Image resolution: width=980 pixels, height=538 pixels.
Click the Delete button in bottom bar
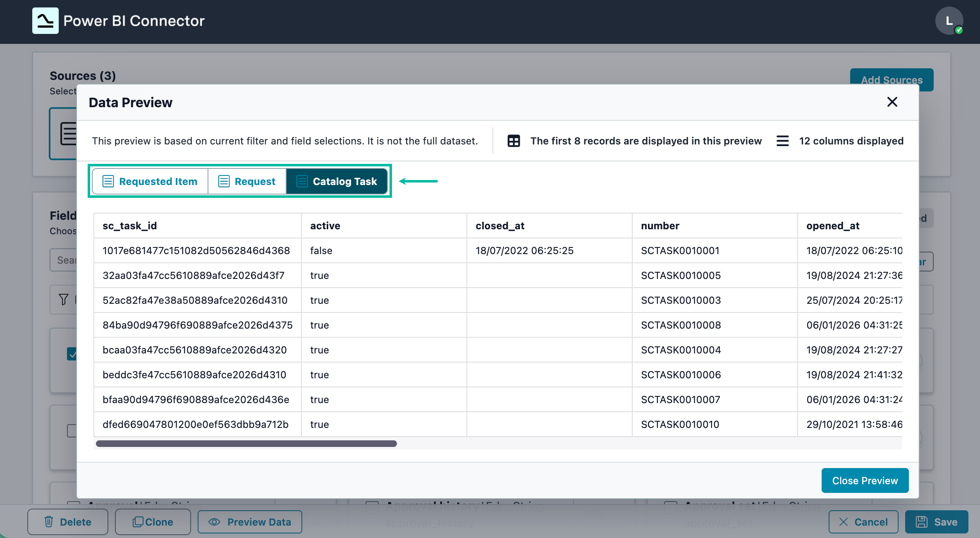click(68, 522)
